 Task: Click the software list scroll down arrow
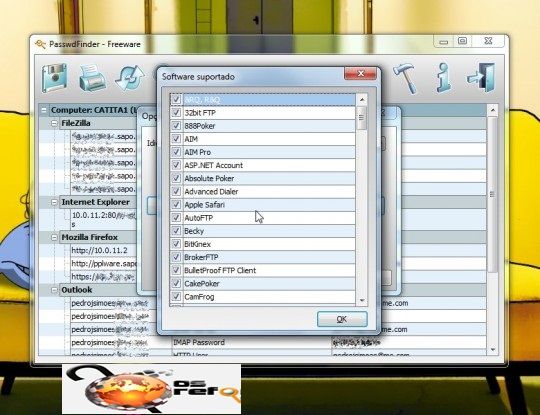pos(362,300)
